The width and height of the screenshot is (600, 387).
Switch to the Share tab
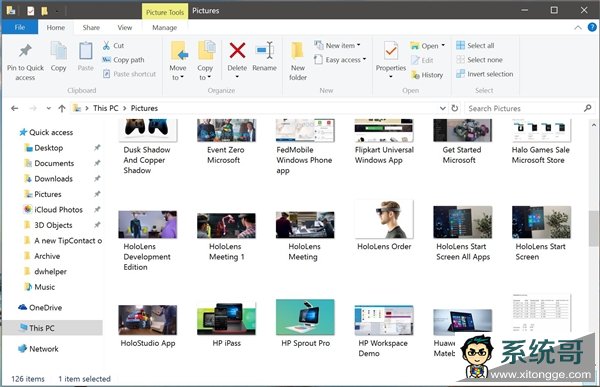point(91,28)
